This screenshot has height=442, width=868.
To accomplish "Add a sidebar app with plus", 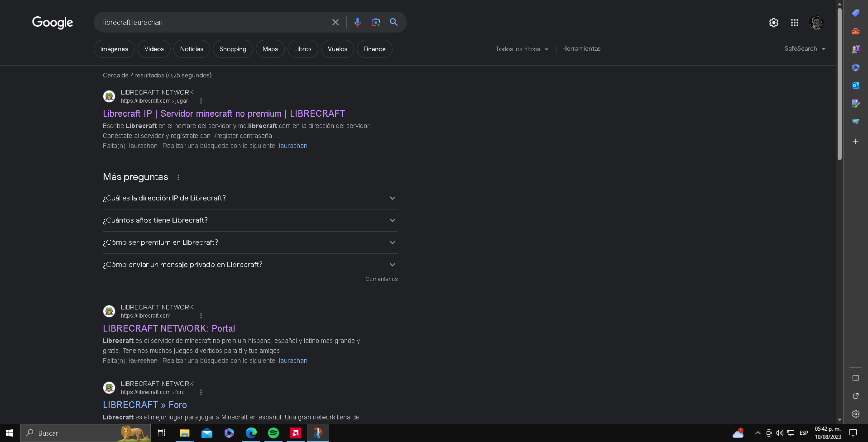I will tap(855, 142).
